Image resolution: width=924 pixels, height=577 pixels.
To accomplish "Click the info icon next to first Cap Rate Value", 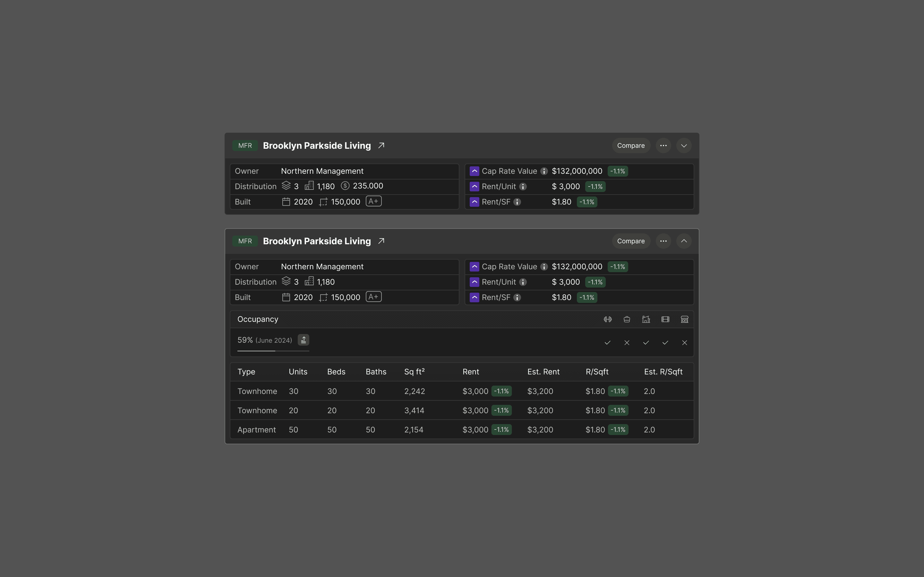I will (x=544, y=171).
